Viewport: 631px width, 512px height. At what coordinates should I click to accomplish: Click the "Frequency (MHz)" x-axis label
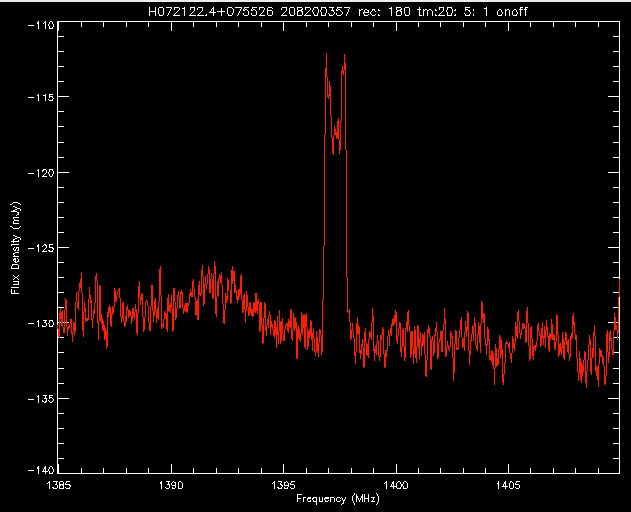[x=334, y=498]
